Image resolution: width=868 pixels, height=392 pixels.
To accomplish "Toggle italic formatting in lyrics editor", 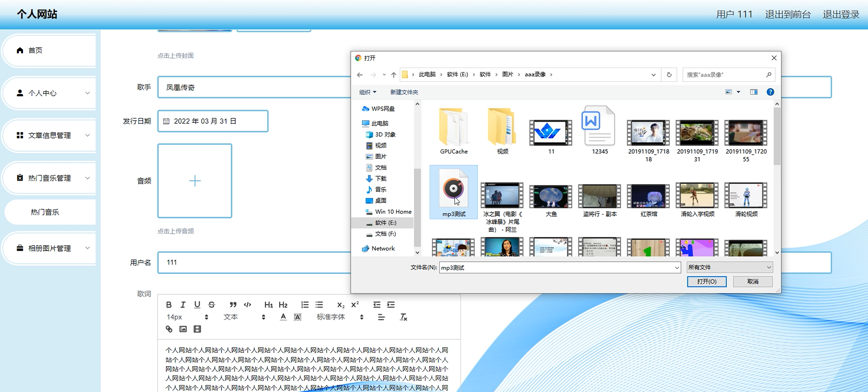I will coord(183,305).
